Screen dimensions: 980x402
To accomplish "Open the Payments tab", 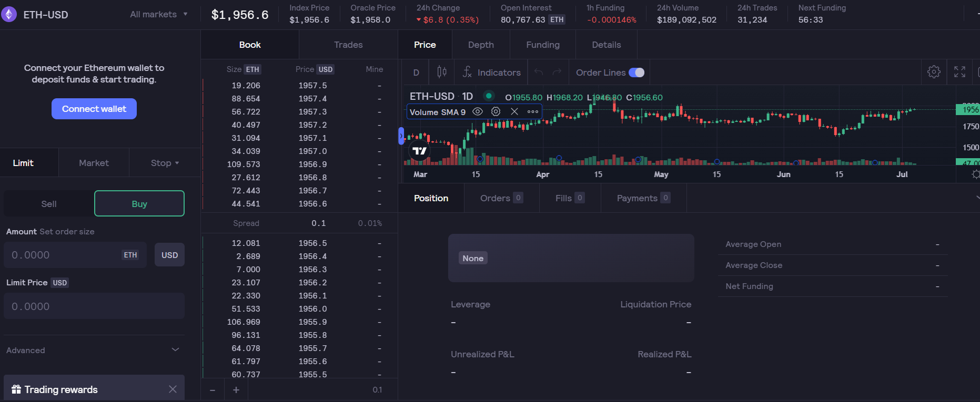I will [643, 198].
